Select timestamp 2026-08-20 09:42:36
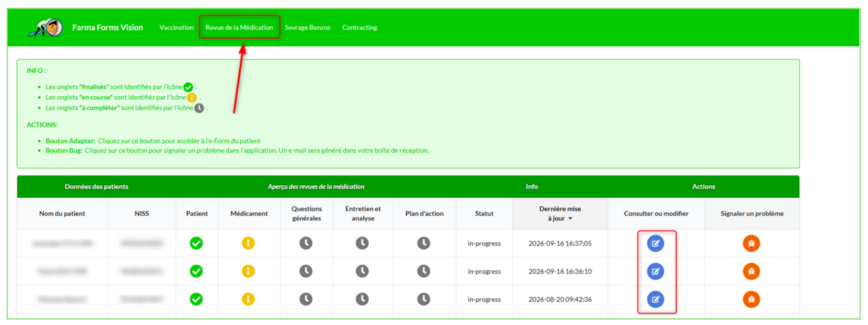 pos(560,300)
